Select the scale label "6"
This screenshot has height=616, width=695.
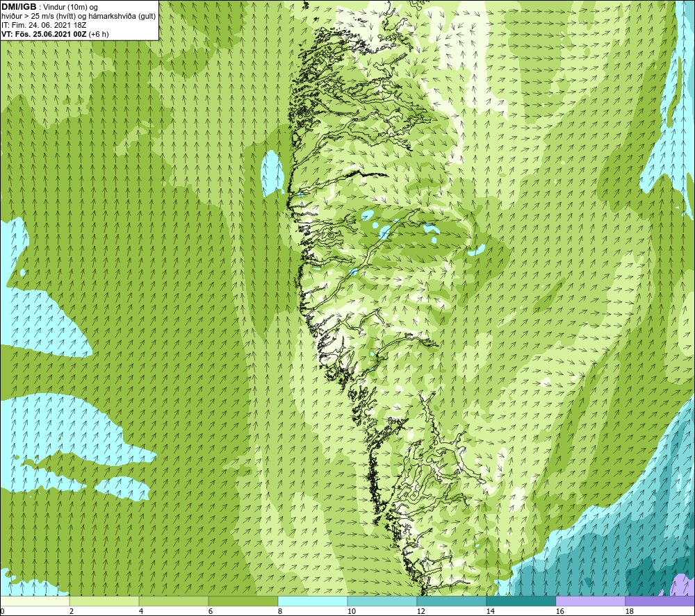[x=210, y=612]
